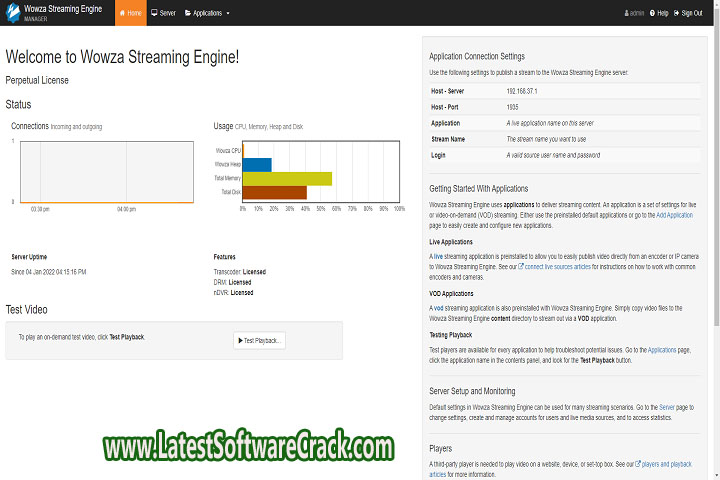Viewport: 720px width, 480px height.
Task: Click the yellow Total Memory usage bar
Action: coord(287,178)
